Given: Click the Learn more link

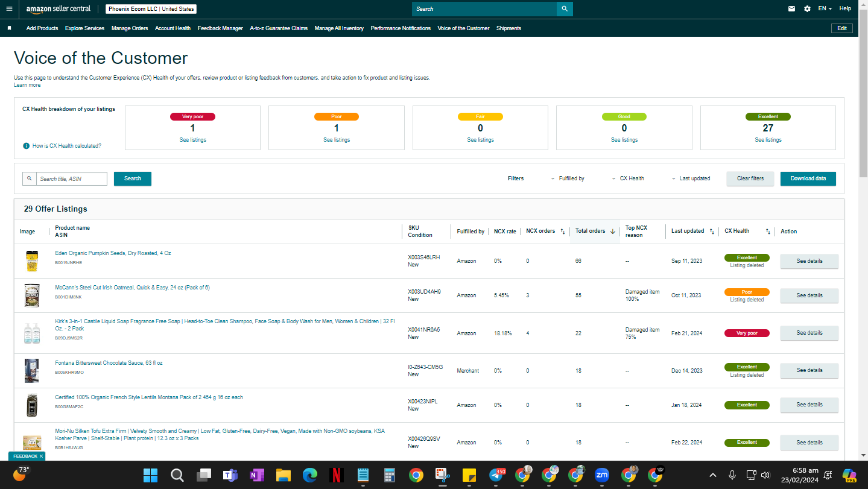Looking at the screenshot, I should pos(27,85).
